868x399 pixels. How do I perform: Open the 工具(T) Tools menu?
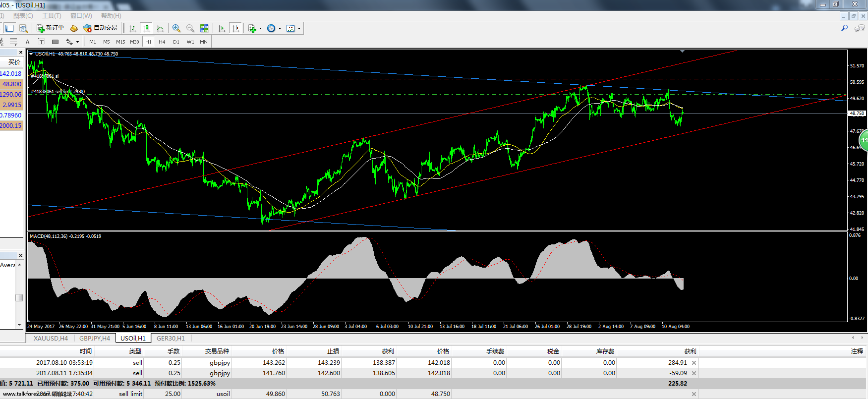[52, 16]
